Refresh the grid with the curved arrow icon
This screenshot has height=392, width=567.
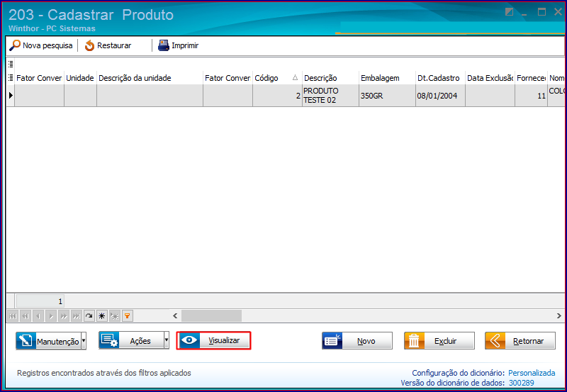click(89, 316)
